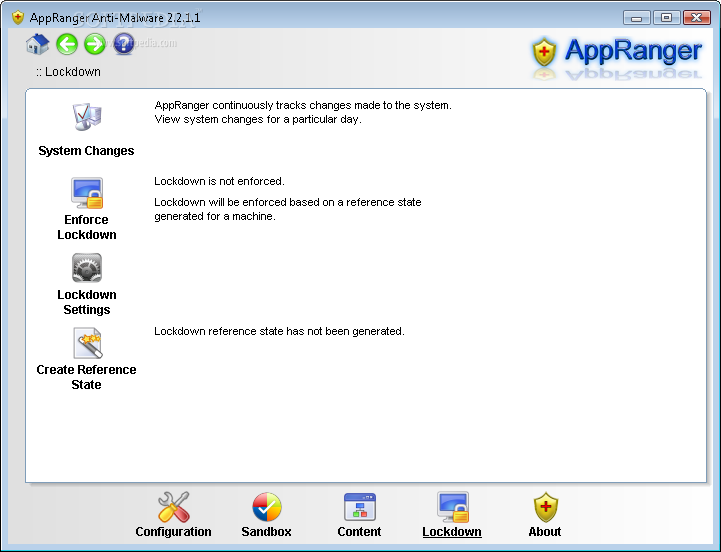
Task: Click 'View system changes for a particular day.'
Action: pyautogui.click(x=258, y=119)
